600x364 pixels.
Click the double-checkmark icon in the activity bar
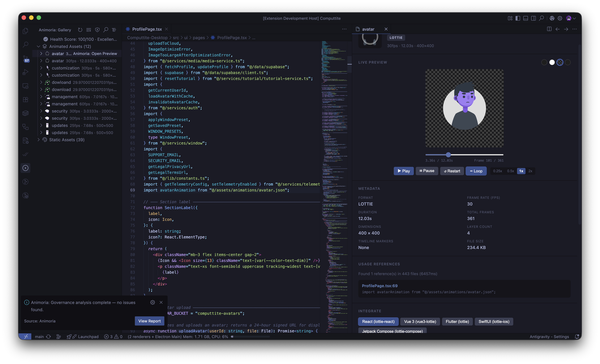point(25,154)
